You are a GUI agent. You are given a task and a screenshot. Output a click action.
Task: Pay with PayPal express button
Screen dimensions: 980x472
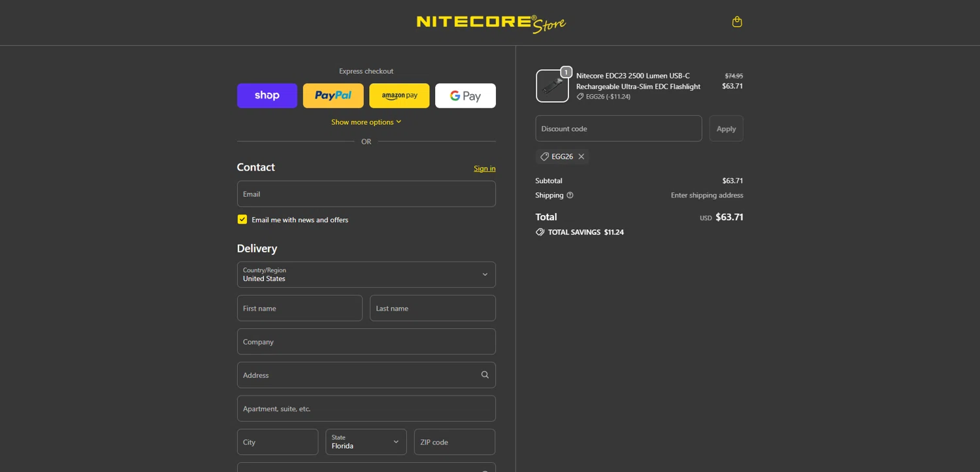pos(333,95)
